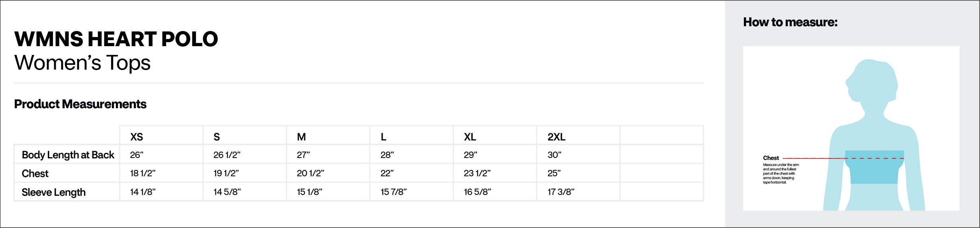The image size is (980, 228).
Task: Click the S body length value 26 1/2"
Action: pos(227,155)
